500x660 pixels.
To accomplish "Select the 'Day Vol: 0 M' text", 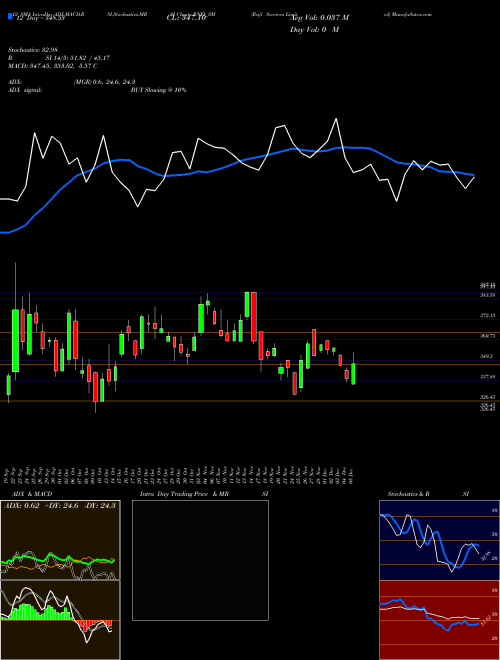I will coord(314,30).
